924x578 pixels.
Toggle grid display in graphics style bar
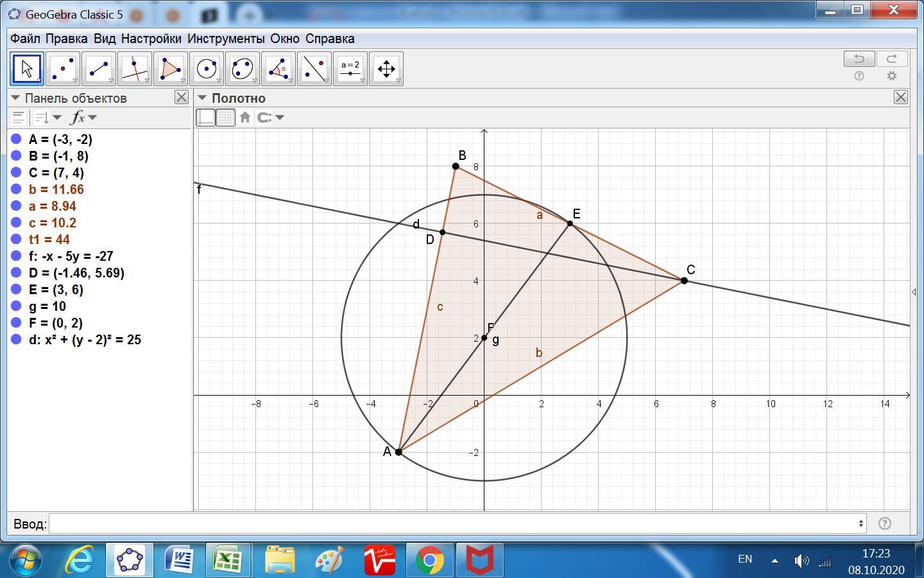click(226, 118)
